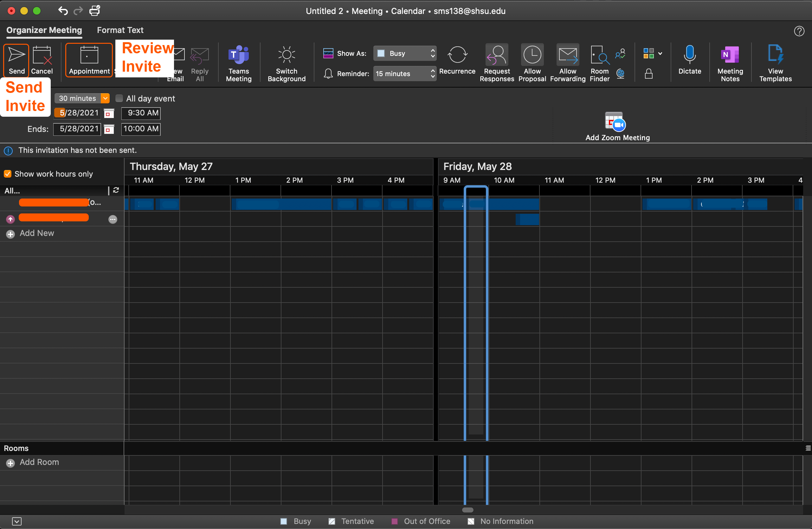Open the Show As Busy dropdown
This screenshot has width=812, height=529.
click(405, 53)
